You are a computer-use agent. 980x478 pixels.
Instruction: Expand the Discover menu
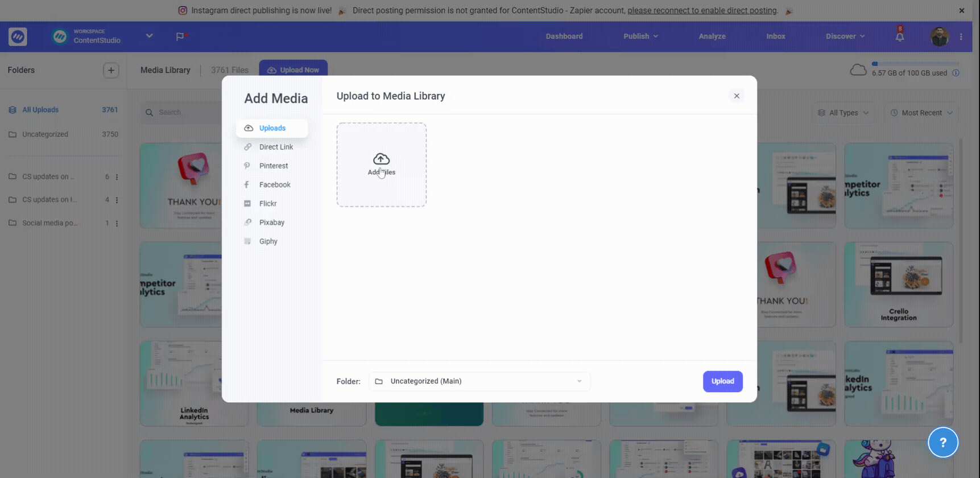point(845,36)
